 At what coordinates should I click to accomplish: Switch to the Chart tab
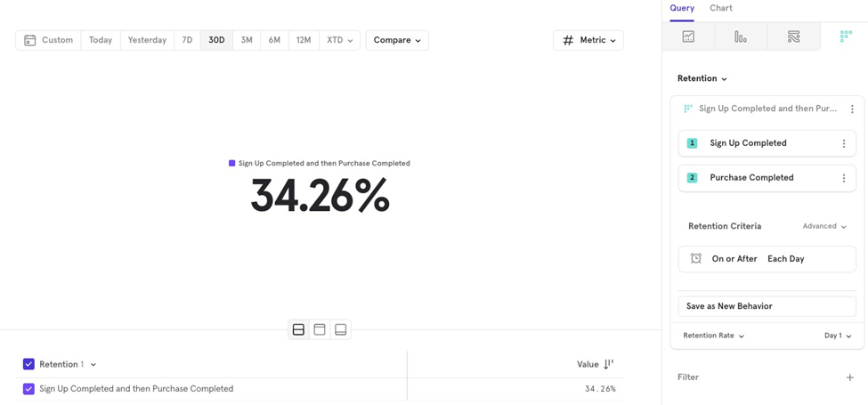coord(721,8)
